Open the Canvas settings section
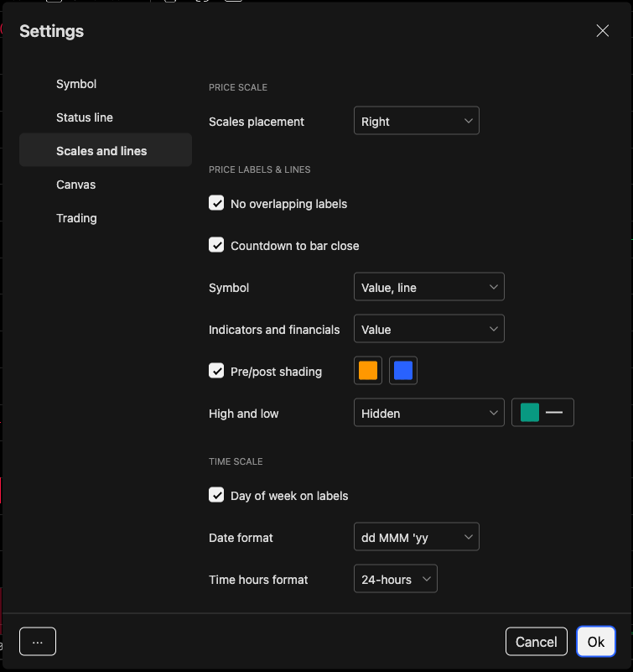The width and height of the screenshot is (633, 672). coord(106,185)
